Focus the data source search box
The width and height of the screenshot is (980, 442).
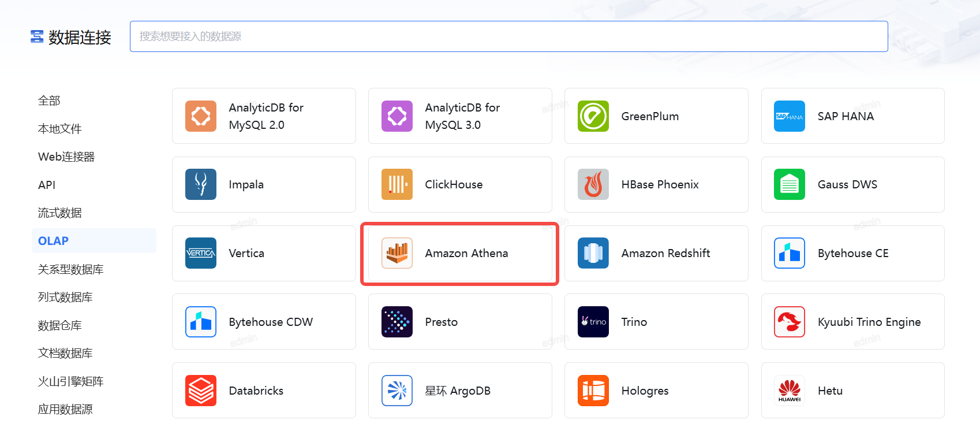point(508,36)
